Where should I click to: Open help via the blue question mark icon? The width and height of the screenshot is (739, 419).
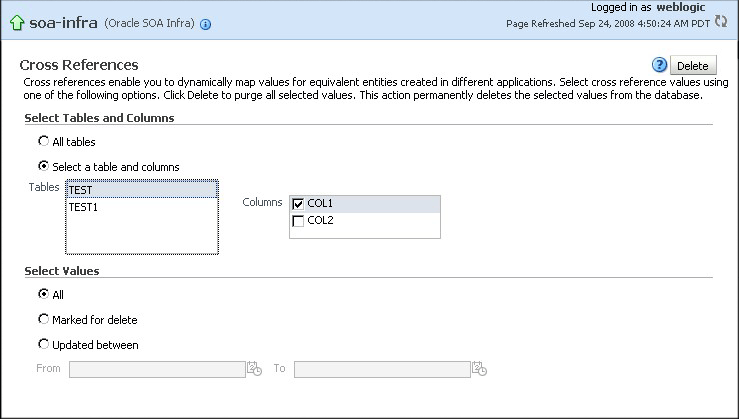coord(659,65)
